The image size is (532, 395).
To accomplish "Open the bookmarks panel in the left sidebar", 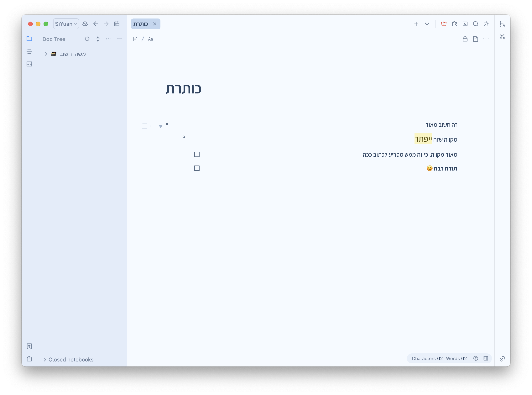I will coord(29,346).
